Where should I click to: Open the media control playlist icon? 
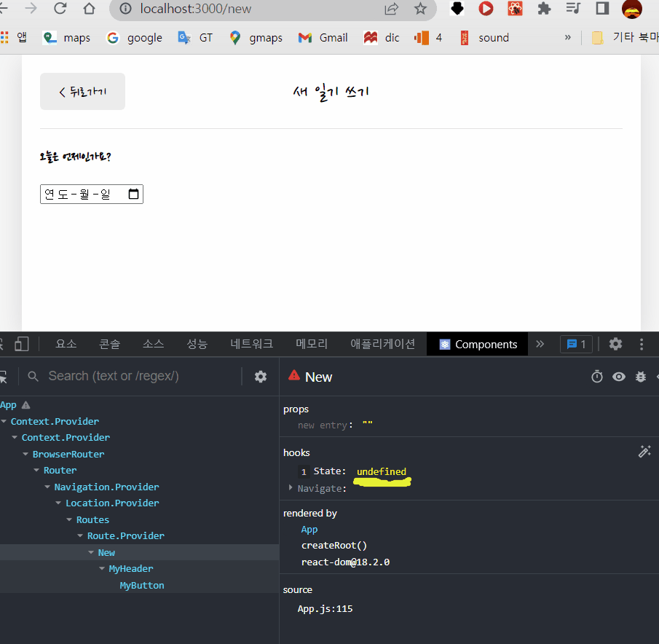pyautogui.click(x=573, y=8)
